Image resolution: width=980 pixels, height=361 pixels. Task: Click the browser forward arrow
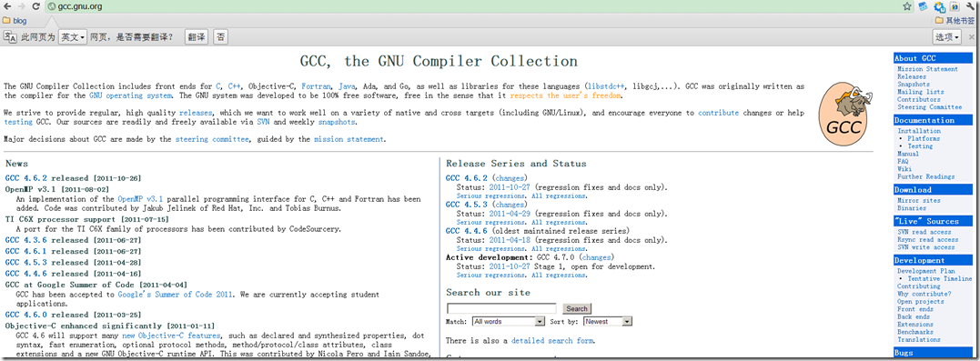22,7
